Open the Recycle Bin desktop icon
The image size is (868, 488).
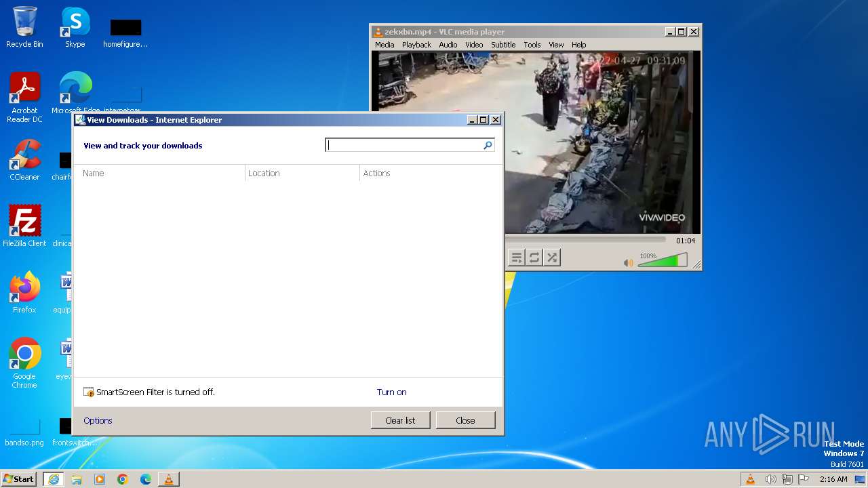tap(24, 27)
